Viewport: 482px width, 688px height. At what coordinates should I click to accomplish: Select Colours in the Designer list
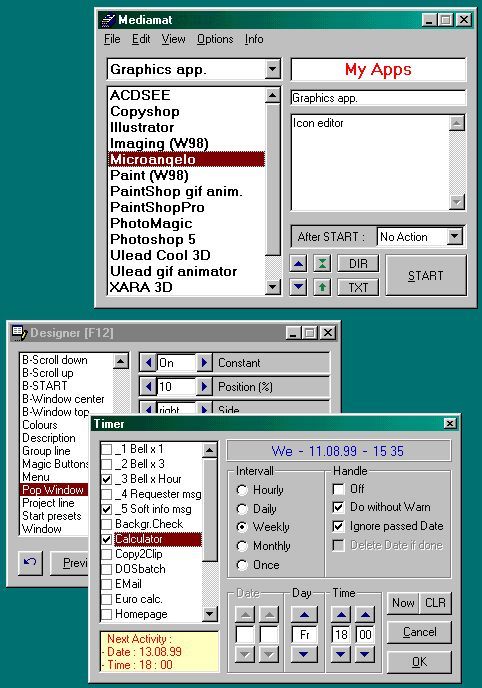pos(54,425)
